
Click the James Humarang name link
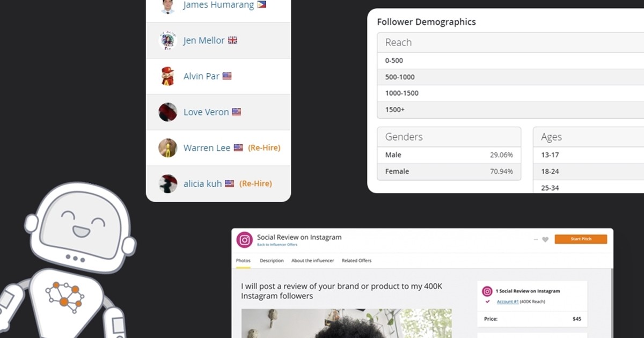[218, 5]
